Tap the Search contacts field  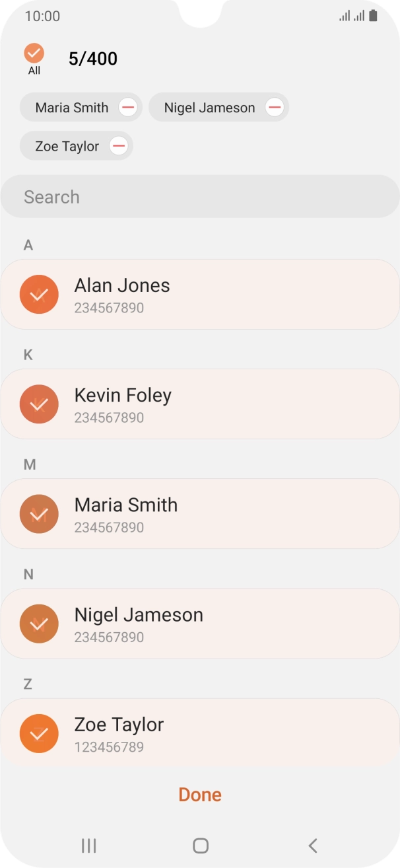tap(200, 197)
